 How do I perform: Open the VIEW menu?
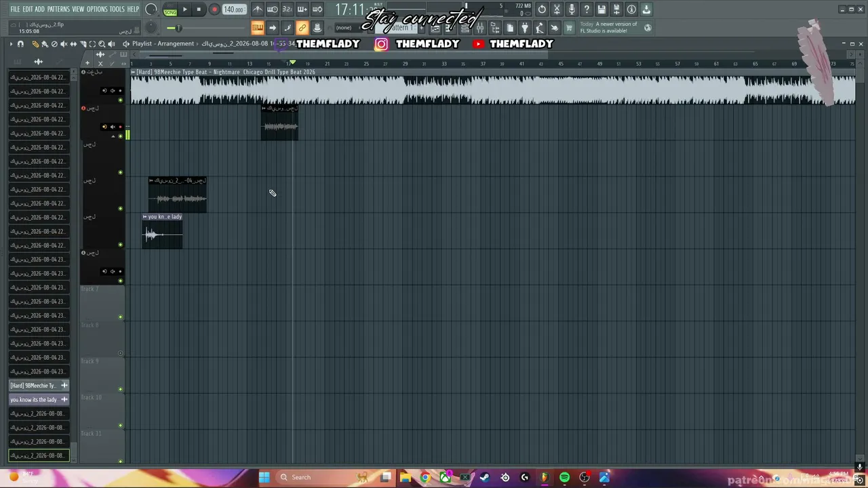78,9
